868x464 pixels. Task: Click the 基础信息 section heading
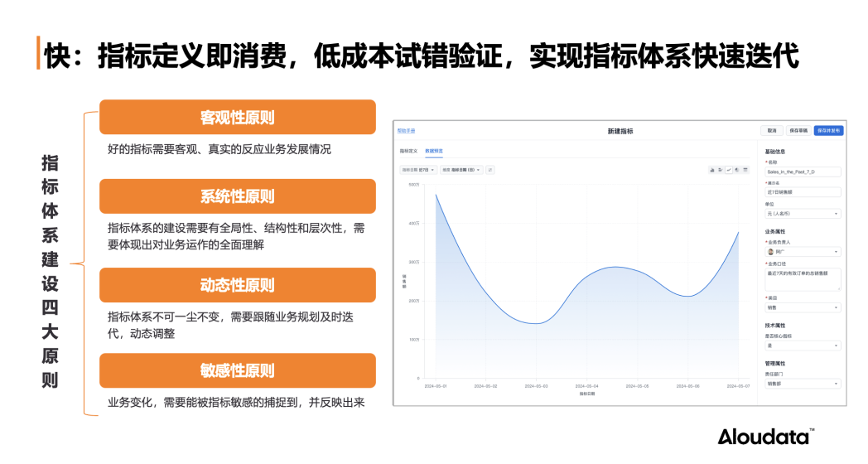pos(775,152)
